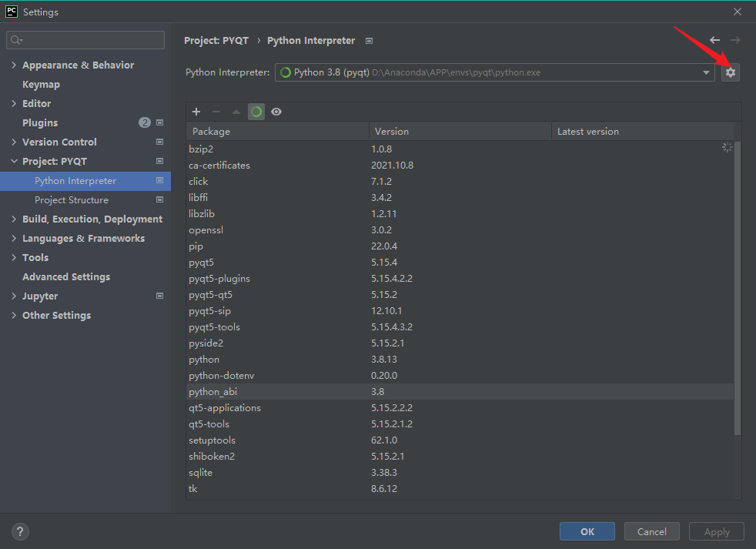The width and height of the screenshot is (756, 549).
Task: Click the package list vertical scrollbar
Action: [738, 289]
